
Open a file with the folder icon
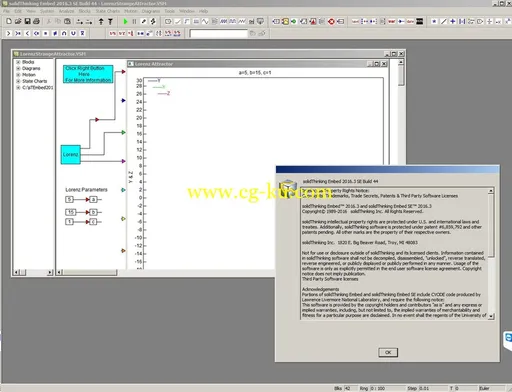click(x=18, y=21)
